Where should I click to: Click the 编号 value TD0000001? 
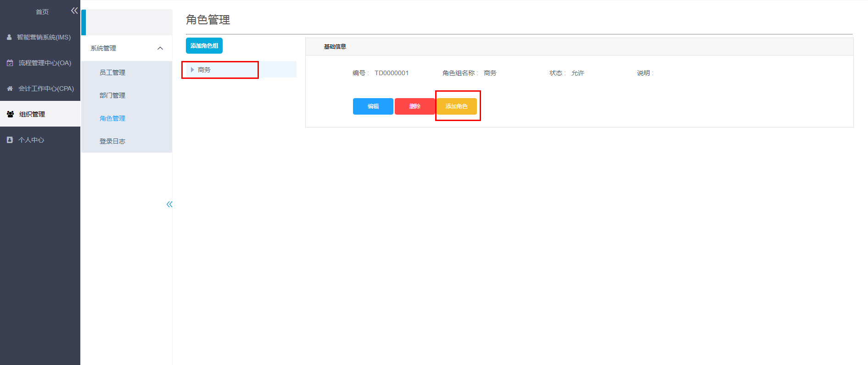pos(392,73)
